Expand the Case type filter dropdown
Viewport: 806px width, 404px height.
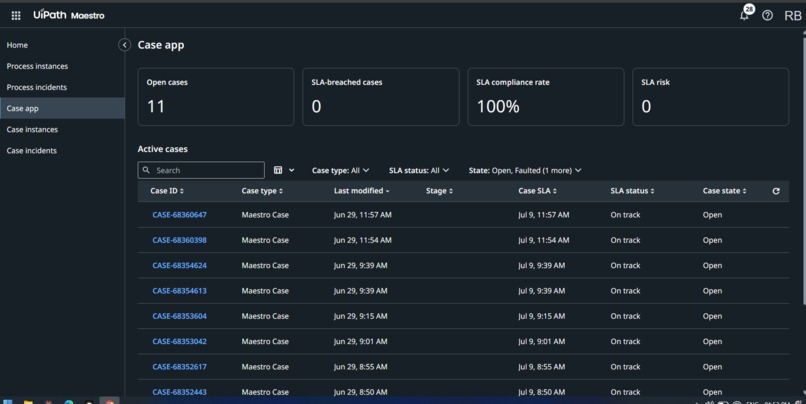(340, 170)
